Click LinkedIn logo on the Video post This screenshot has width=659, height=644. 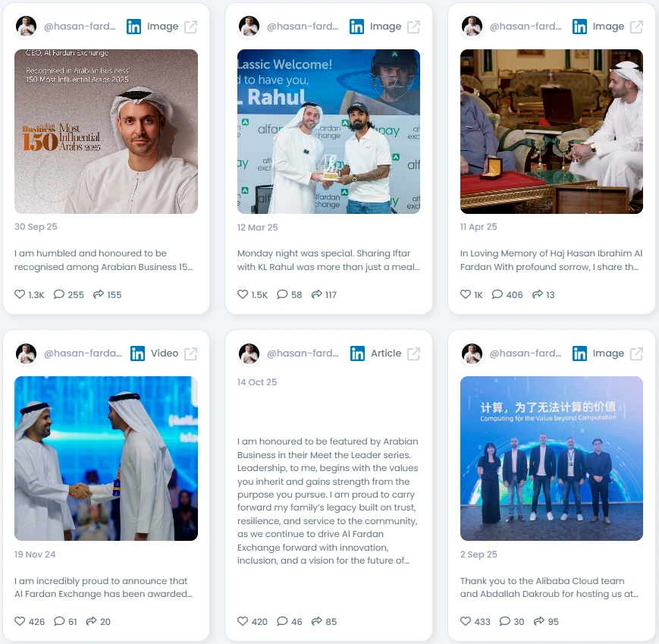tap(137, 353)
